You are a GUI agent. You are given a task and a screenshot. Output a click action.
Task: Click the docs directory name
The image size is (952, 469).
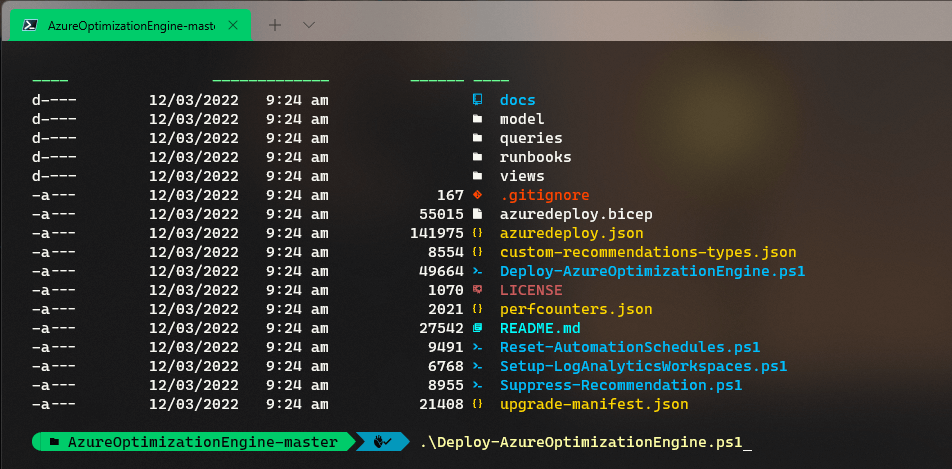tap(517, 100)
